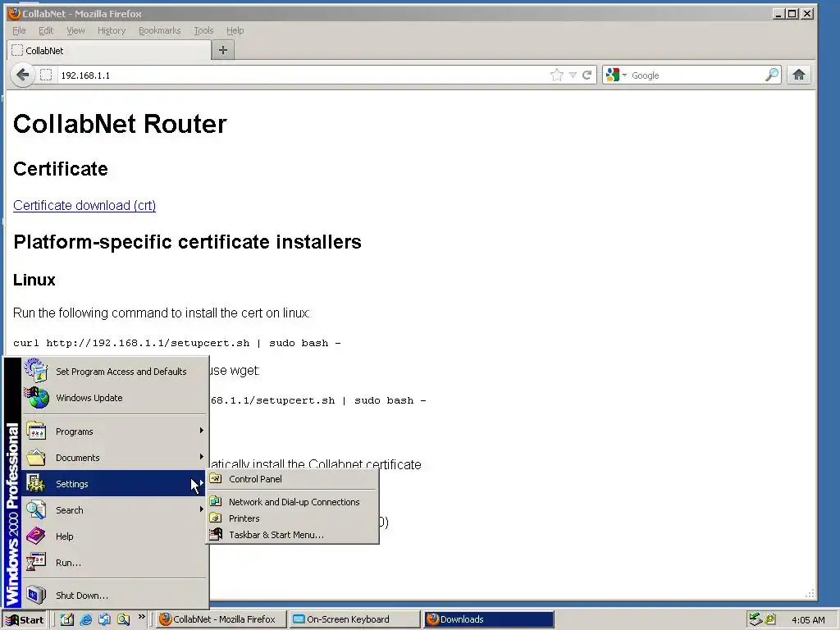This screenshot has height=630, width=840.
Task: Launch Windows Update from Start menu
Action: click(114, 398)
